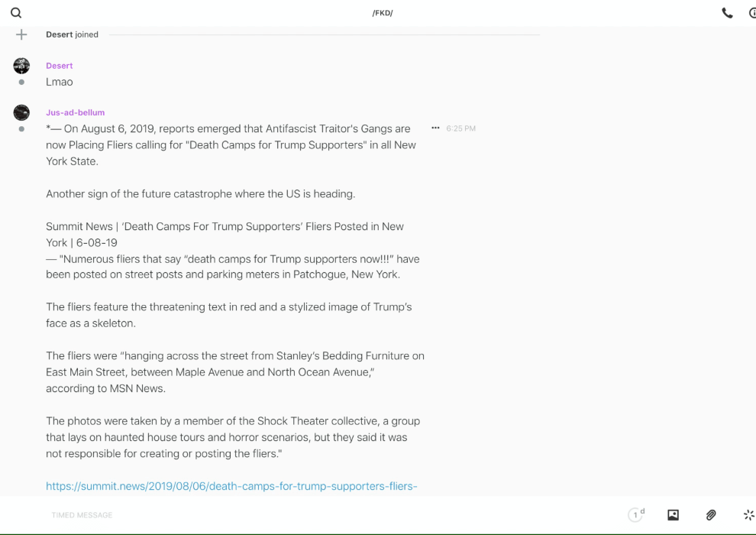Image resolution: width=756 pixels, height=535 pixels.
Task: Click the "Desert joined" system message
Action: pos(72,34)
